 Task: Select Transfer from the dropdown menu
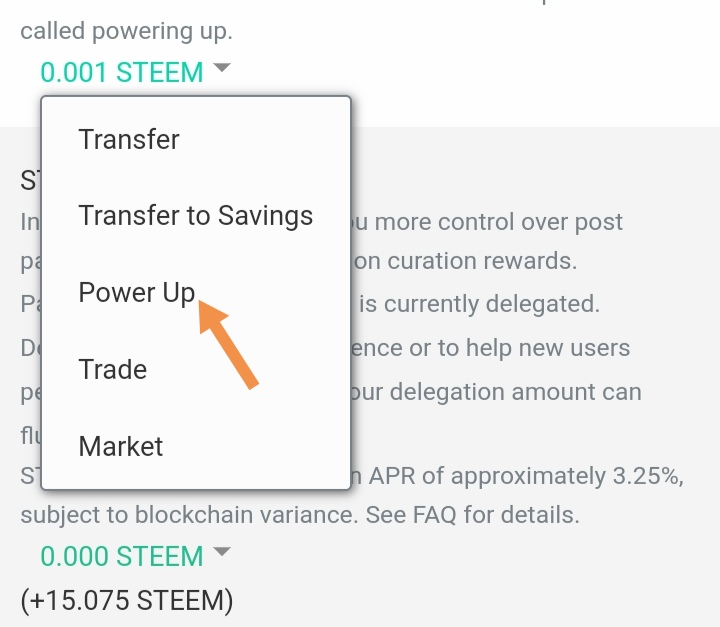coord(129,139)
